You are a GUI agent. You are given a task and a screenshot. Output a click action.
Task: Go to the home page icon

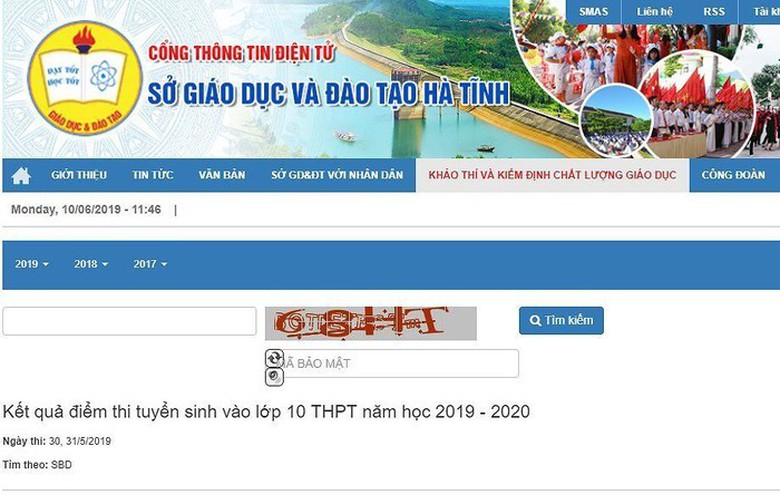[21, 176]
